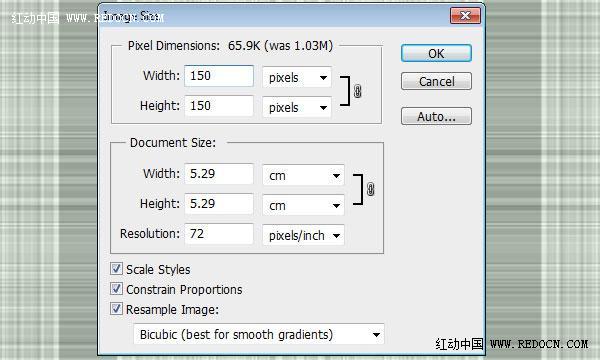This screenshot has width=600, height=360.
Task: Open the pixel Width units dropdown
Action: click(x=297, y=77)
